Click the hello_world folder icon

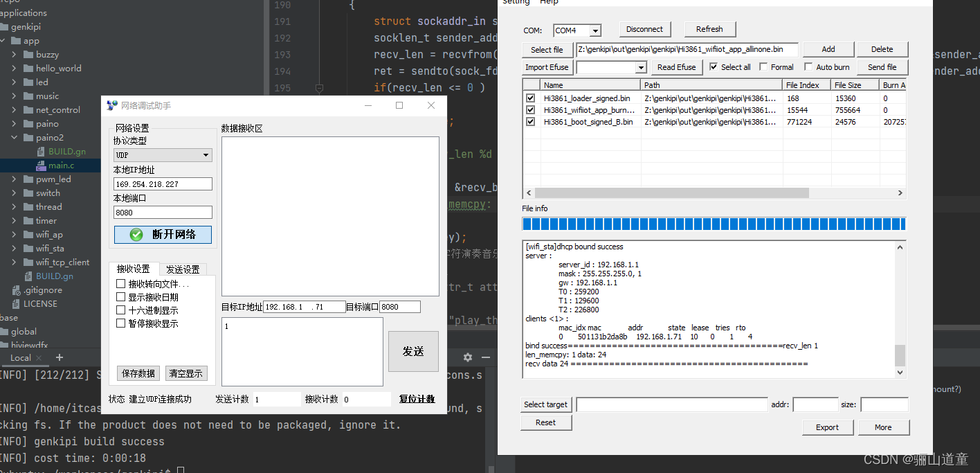point(29,69)
